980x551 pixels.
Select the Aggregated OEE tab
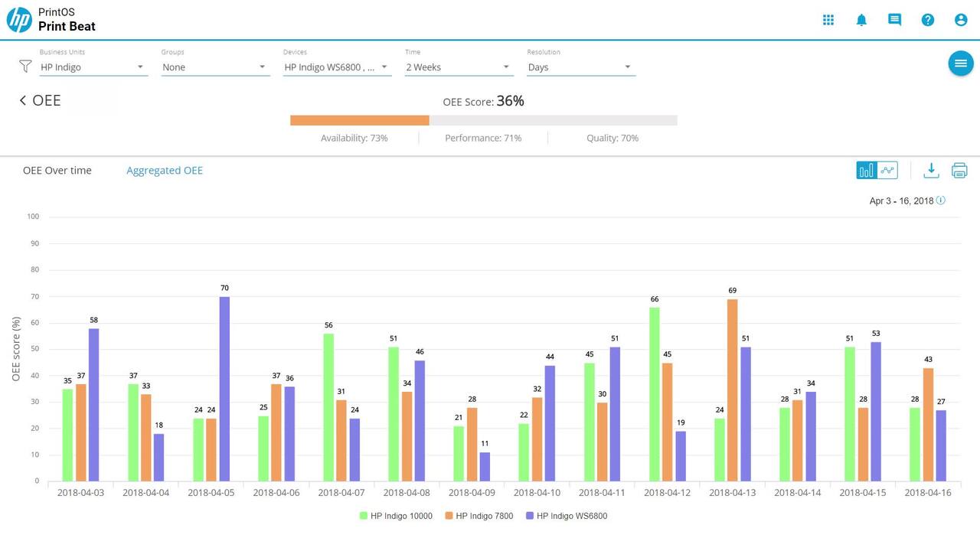(165, 171)
